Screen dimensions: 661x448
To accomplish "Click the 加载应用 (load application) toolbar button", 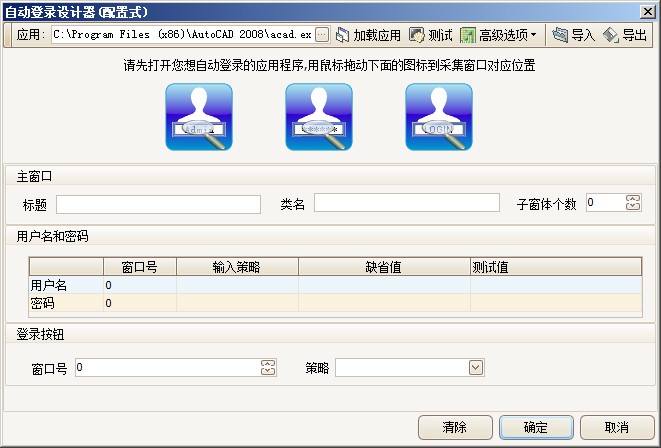I will click(367, 35).
